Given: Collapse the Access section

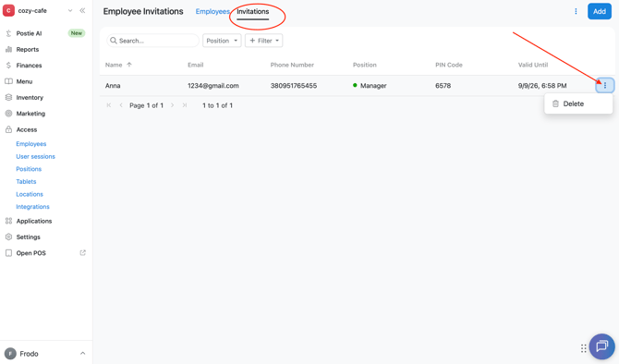Looking at the screenshot, I should pyautogui.click(x=27, y=129).
